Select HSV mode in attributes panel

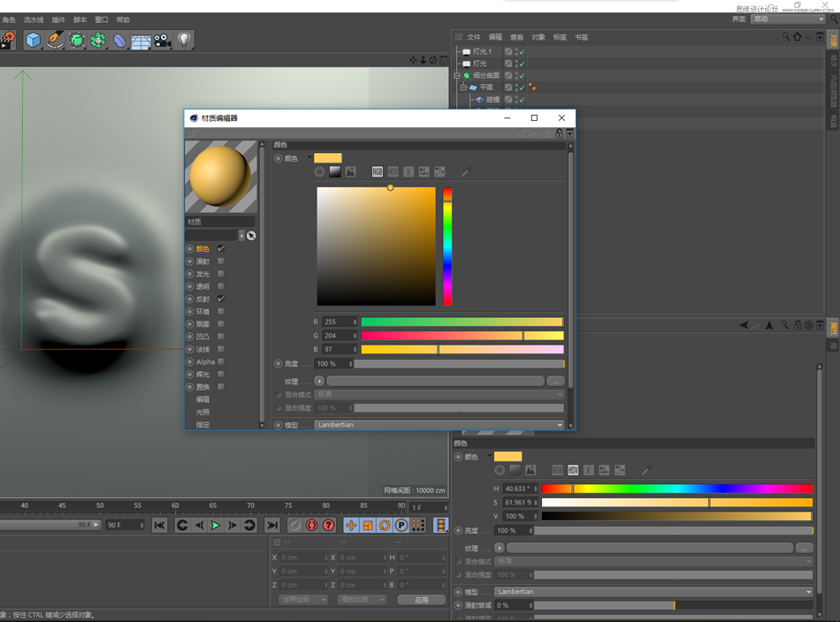point(573,470)
